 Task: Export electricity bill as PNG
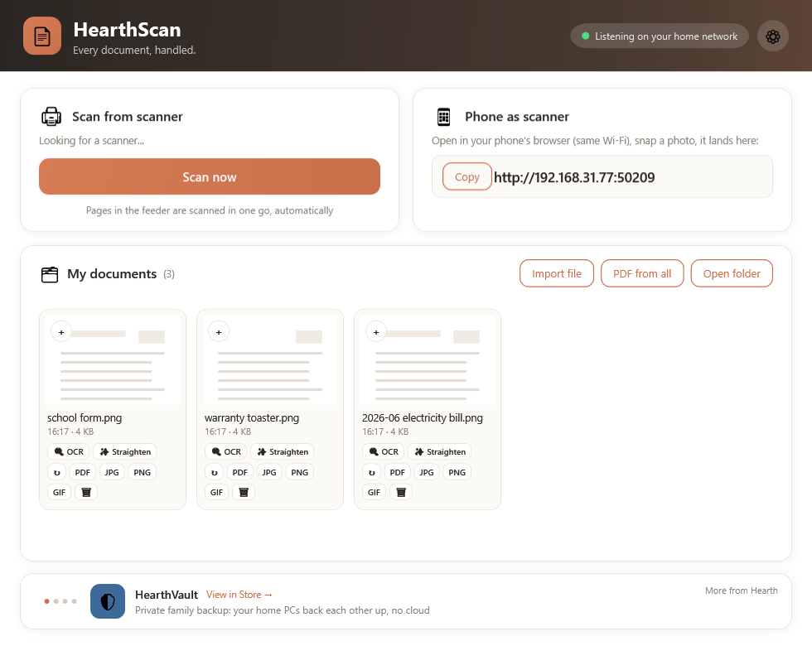click(457, 473)
